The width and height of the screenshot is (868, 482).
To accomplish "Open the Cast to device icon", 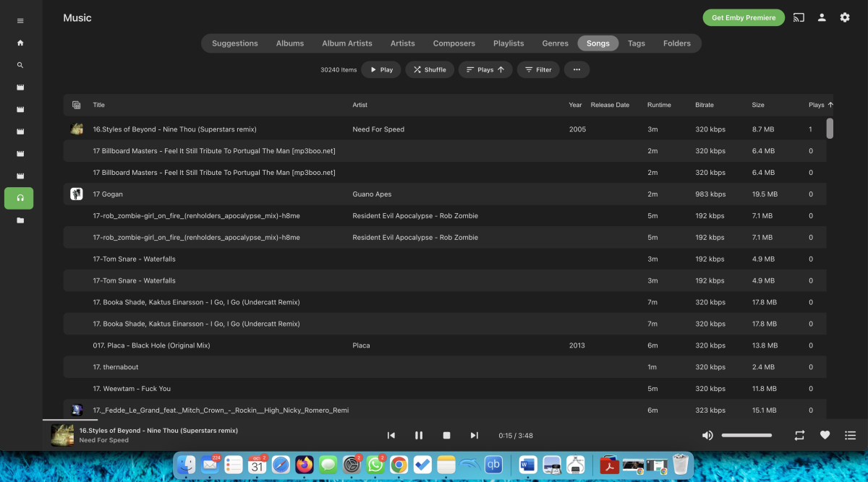I will tap(799, 17).
